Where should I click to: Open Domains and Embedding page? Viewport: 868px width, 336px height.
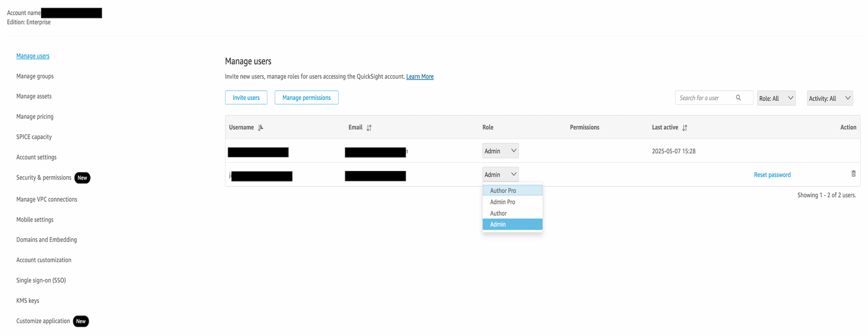47,240
